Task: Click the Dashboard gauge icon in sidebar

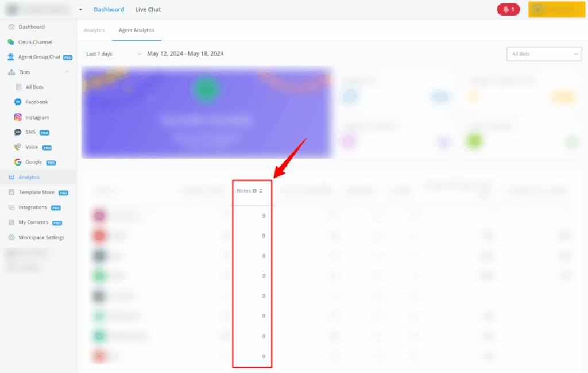Action: [11, 27]
